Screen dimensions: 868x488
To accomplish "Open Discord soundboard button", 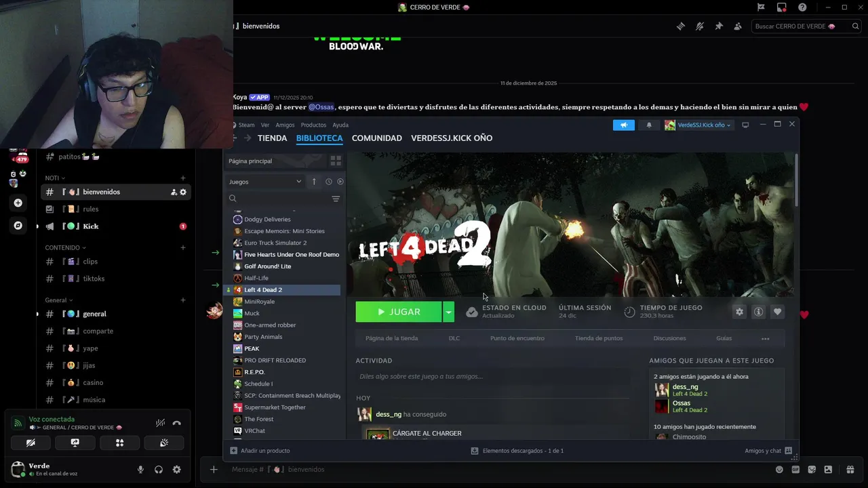I will [x=163, y=443].
